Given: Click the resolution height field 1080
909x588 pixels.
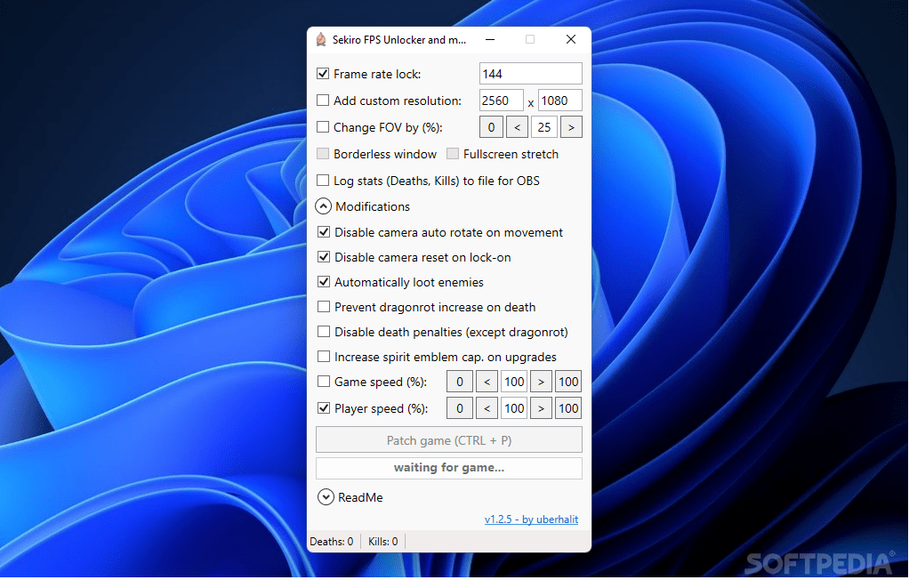Looking at the screenshot, I should pyautogui.click(x=560, y=101).
